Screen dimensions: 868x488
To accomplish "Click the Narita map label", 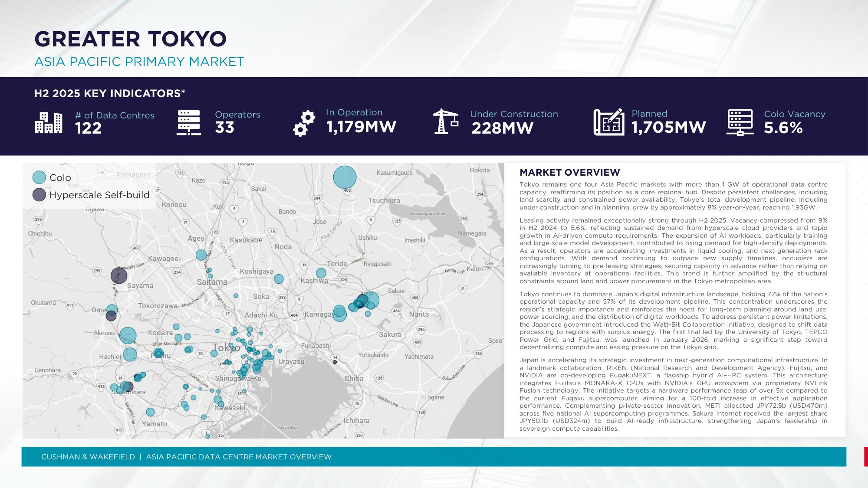I will pos(419,314).
